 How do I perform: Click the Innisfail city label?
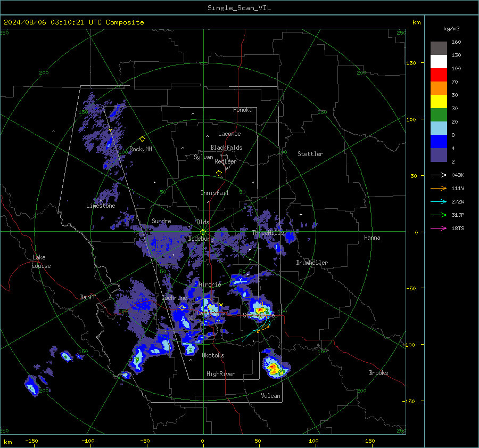click(x=214, y=193)
